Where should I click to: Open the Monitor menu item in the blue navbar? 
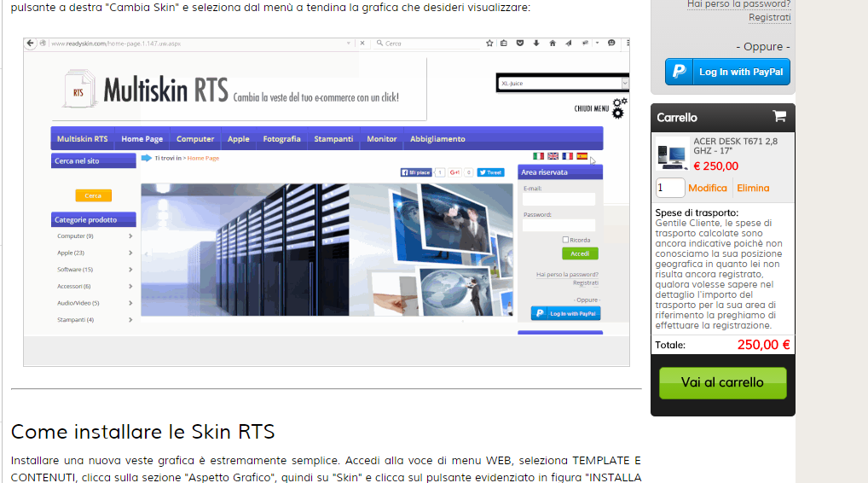pyautogui.click(x=382, y=138)
